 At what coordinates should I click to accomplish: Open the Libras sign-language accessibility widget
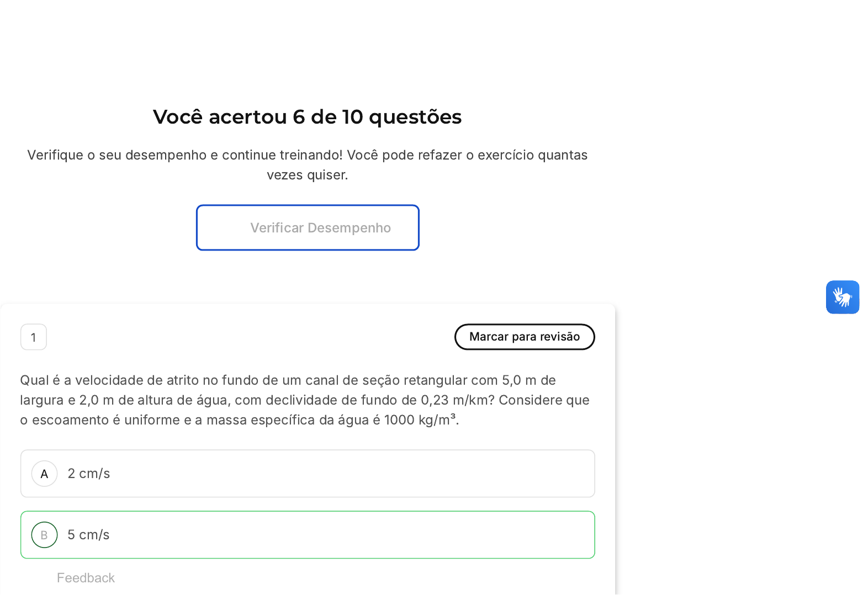(842, 297)
